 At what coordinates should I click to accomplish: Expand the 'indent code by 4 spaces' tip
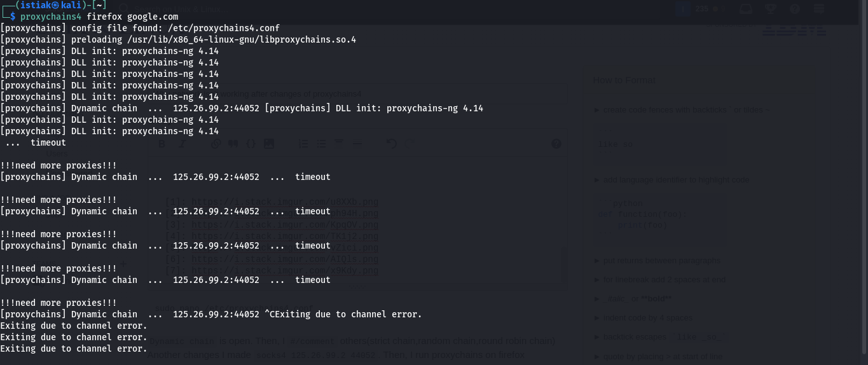pyautogui.click(x=644, y=318)
